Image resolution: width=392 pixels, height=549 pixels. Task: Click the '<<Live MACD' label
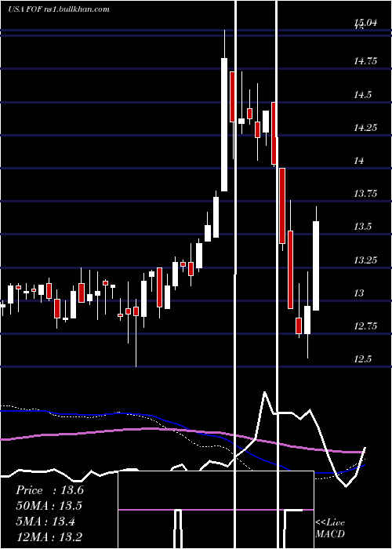tap(330, 528)
